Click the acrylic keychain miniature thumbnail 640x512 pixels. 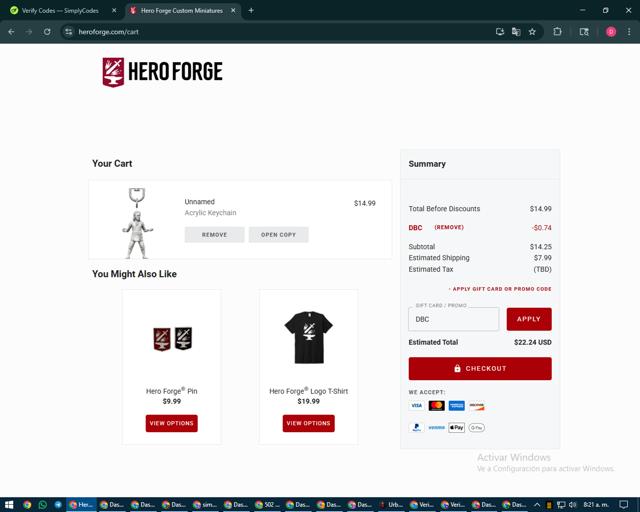pos(138,223)
